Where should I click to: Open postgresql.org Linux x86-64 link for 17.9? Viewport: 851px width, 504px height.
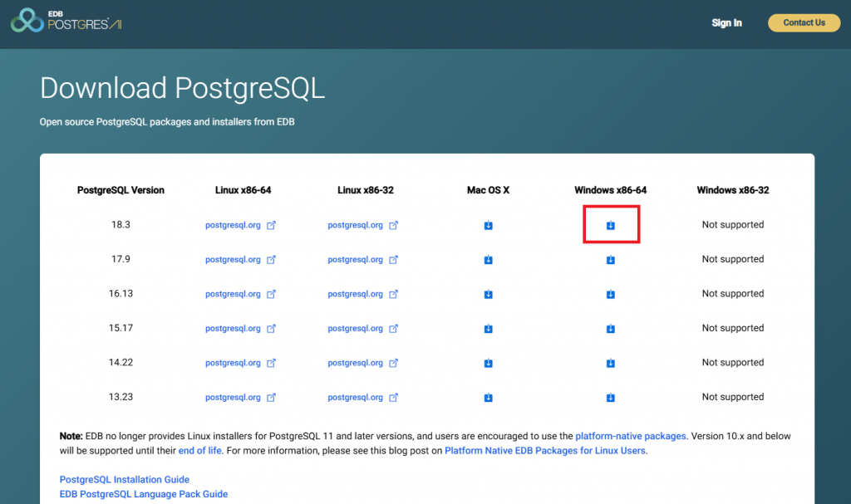[x=240, y=259]
